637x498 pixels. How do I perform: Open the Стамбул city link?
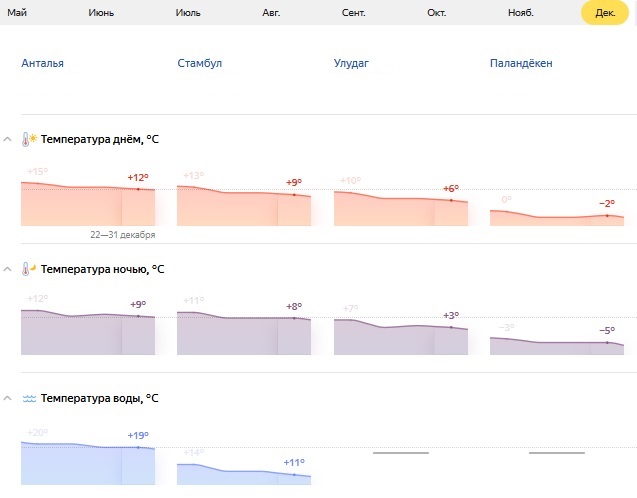(x=199, y=63)
